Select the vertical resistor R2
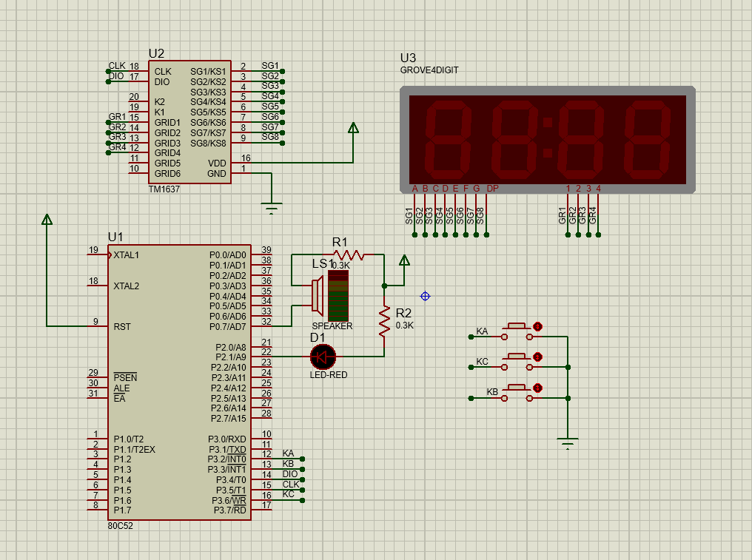This screenshot has width=752, height=560. click(x=384, y=320)
